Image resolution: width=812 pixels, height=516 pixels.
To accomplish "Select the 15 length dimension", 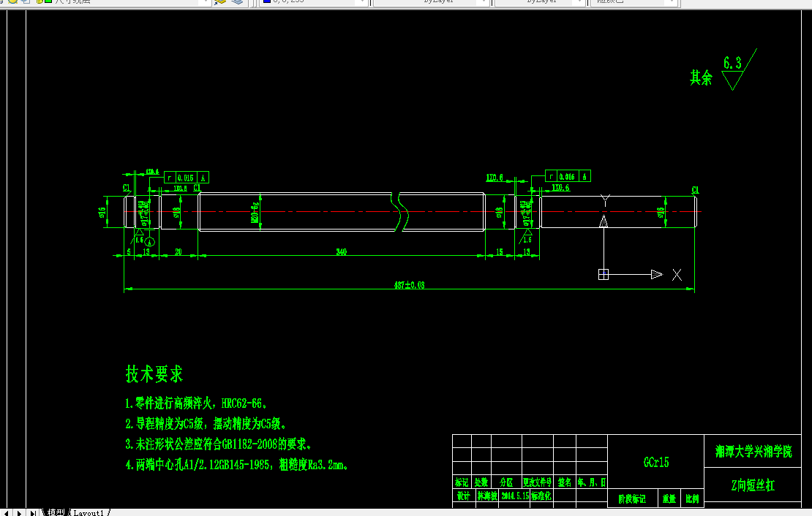I will [499, 252].
